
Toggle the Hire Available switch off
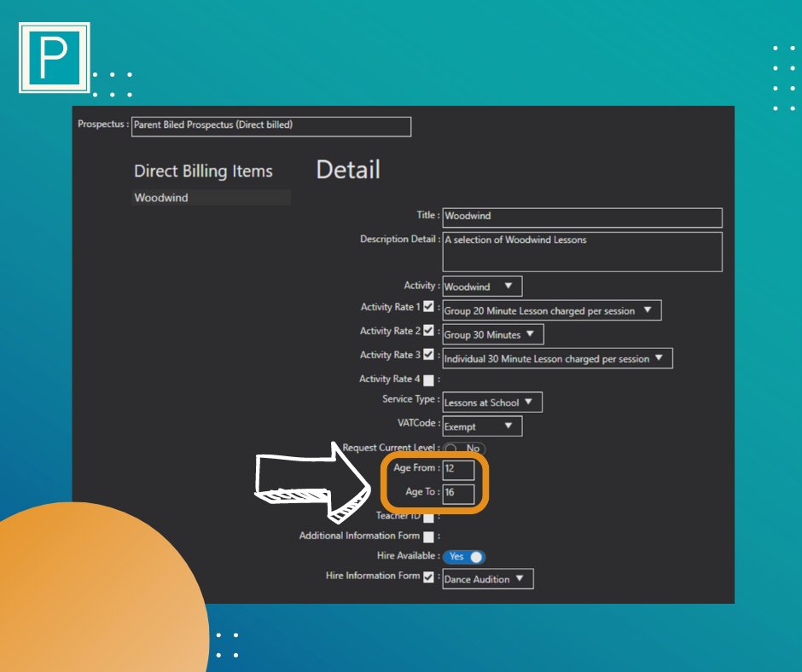click(464, 557)
